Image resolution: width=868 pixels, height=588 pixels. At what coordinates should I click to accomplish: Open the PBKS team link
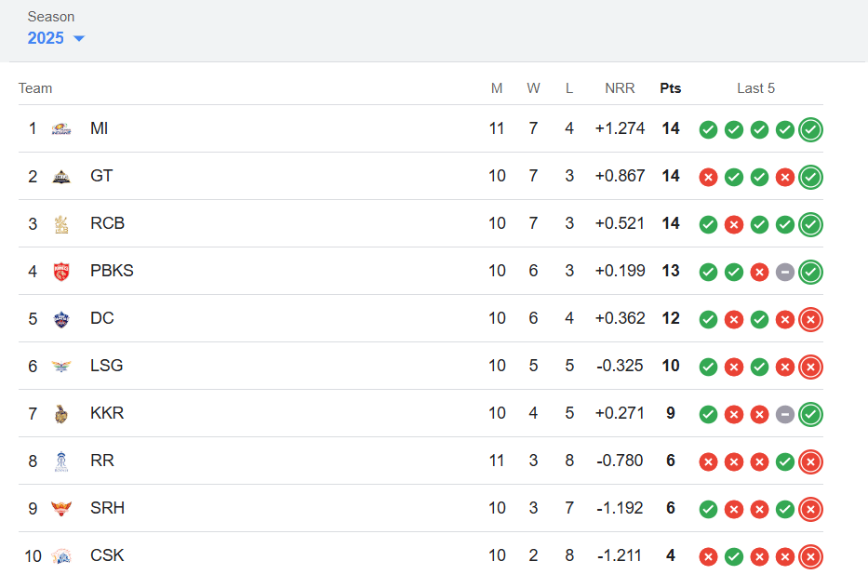(x=112, y=271)
